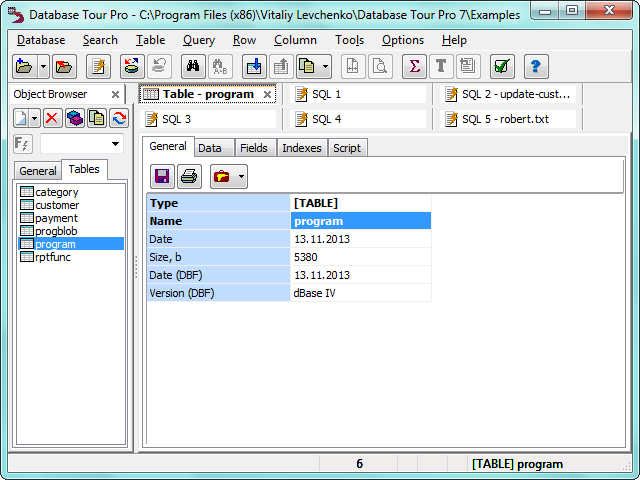The width and height of the screenshot is (640, 480).
Task: Click the filter F icon in browser
Action: (22, 144)
